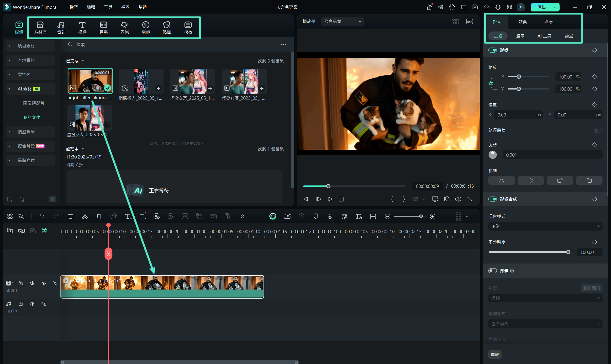
Task: Enable the 背景 background switch
Action: tap(492, 270)
